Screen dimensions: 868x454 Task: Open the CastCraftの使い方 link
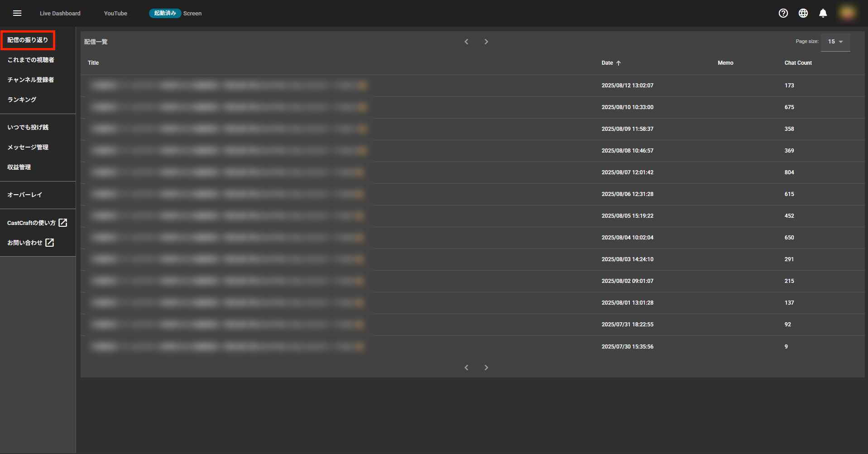click(31, 223)
